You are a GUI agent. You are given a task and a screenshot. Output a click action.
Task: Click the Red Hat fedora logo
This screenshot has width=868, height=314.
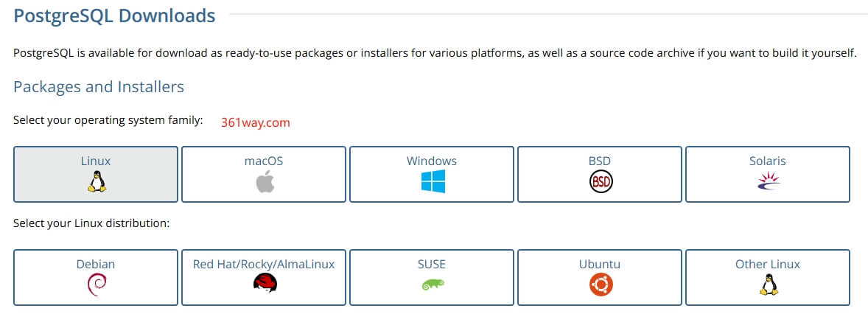pyautogui.click(x=265, y=284)
